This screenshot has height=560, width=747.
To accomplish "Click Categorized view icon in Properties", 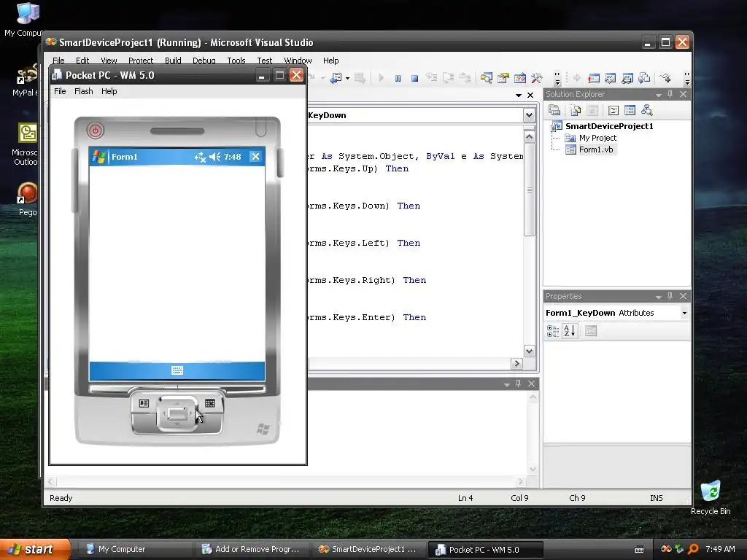I will [x=553, y=331].
